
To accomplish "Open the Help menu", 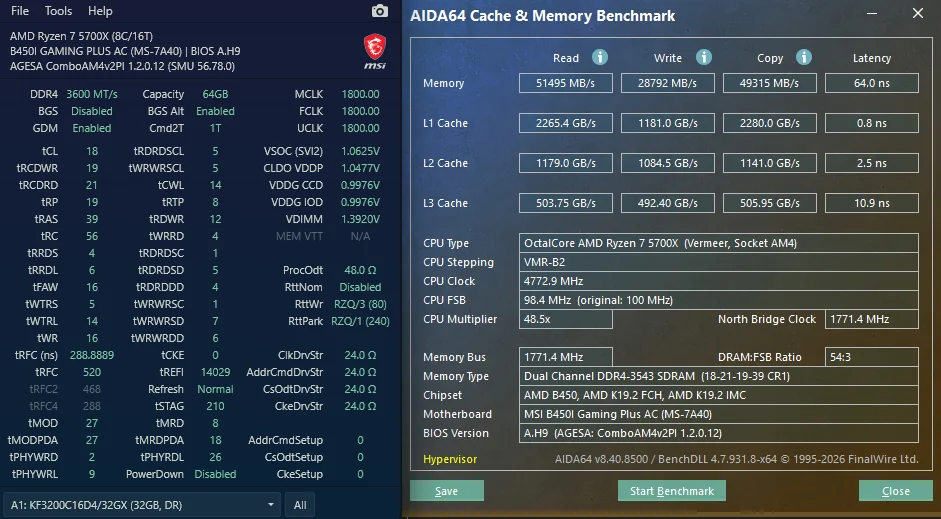I will click(100, 11).
